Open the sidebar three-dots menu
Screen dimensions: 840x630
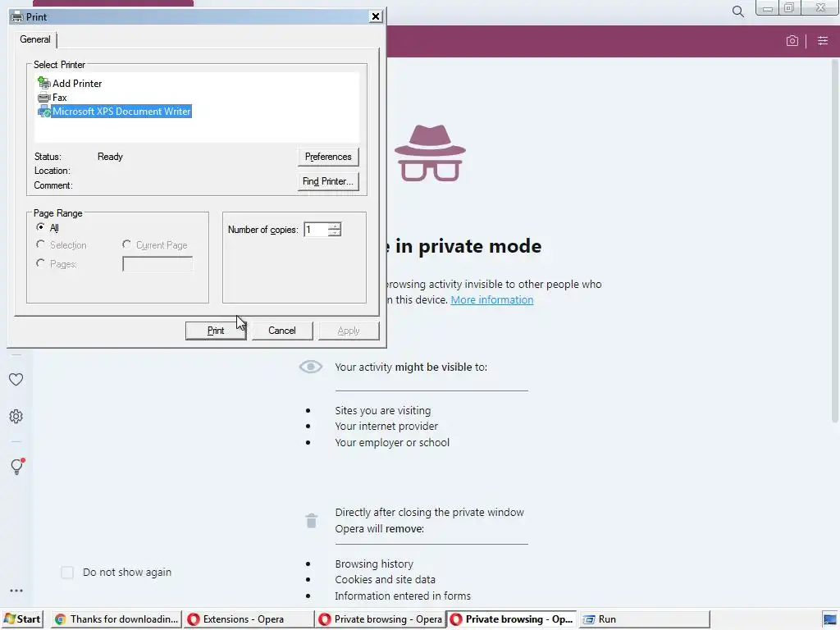(16, 591)
